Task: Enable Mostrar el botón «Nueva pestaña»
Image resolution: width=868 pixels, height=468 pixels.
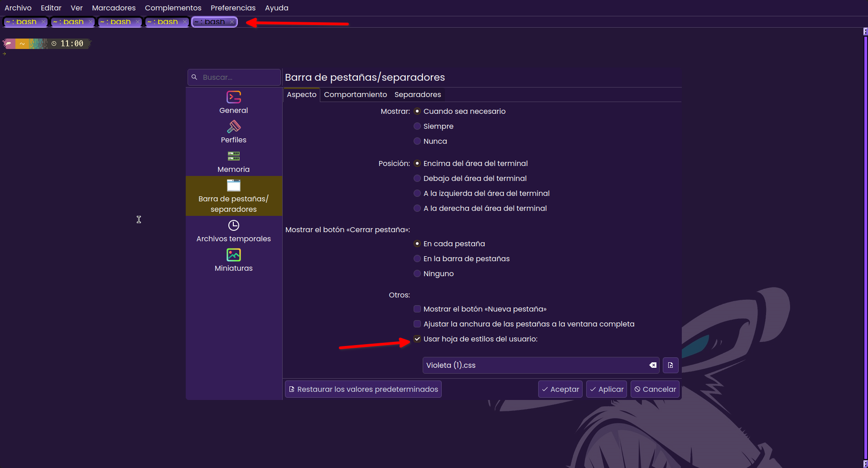Action: (x=417, y=309)
